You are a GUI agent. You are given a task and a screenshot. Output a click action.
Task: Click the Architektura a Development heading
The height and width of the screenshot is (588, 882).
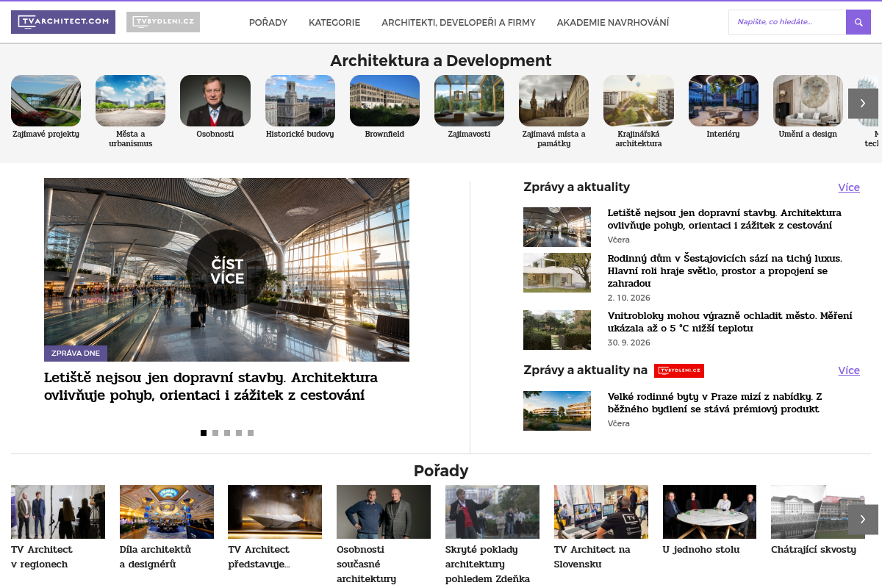(441, 61)
